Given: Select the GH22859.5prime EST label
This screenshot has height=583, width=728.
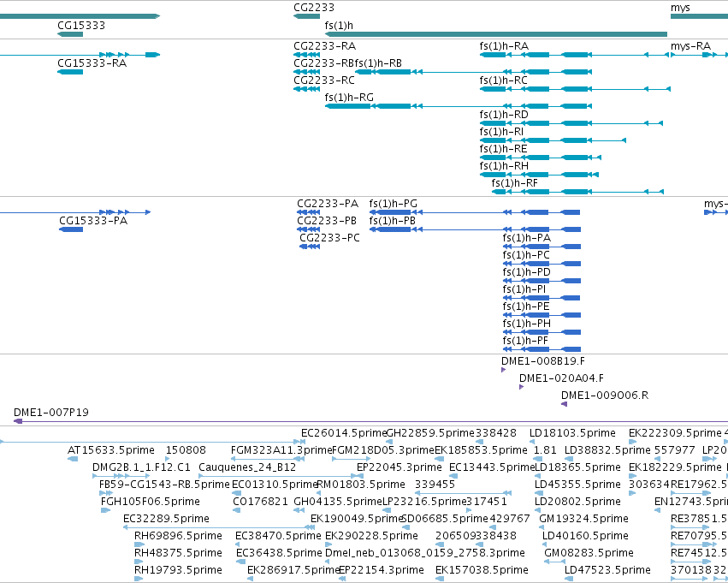Looking at the screenshot, I should click(430, 433).
